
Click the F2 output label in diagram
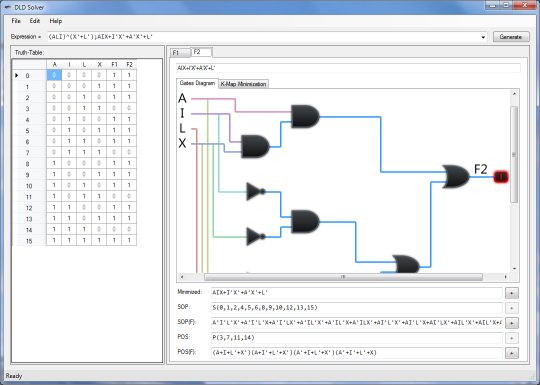coord(481,169)
